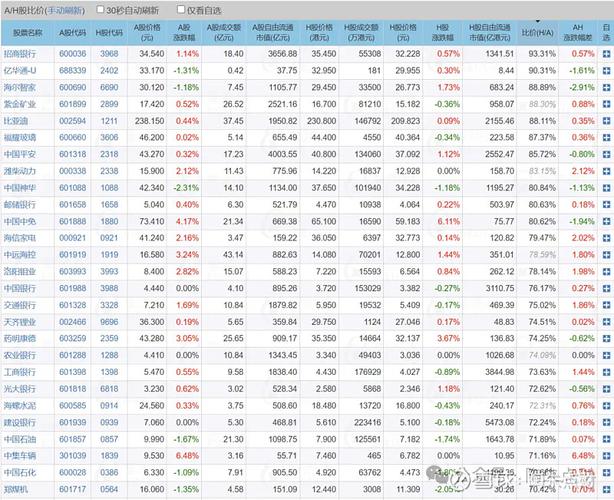The height and width of the screenshot is (500, 614).
Task: Sort table by H股涨跌幅 header
Action: click(442, 33)
